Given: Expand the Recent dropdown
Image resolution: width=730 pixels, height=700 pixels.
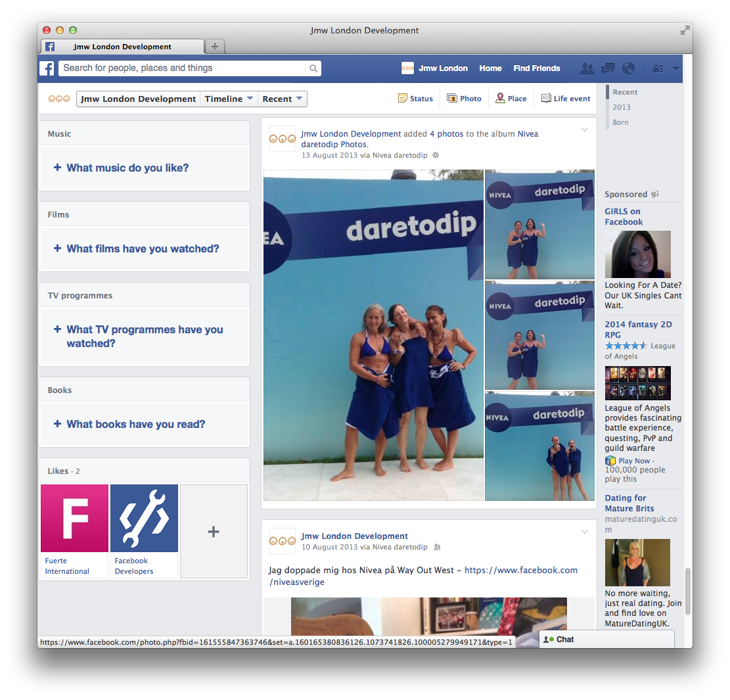Looking at the screenshot, I should [282, 99].
